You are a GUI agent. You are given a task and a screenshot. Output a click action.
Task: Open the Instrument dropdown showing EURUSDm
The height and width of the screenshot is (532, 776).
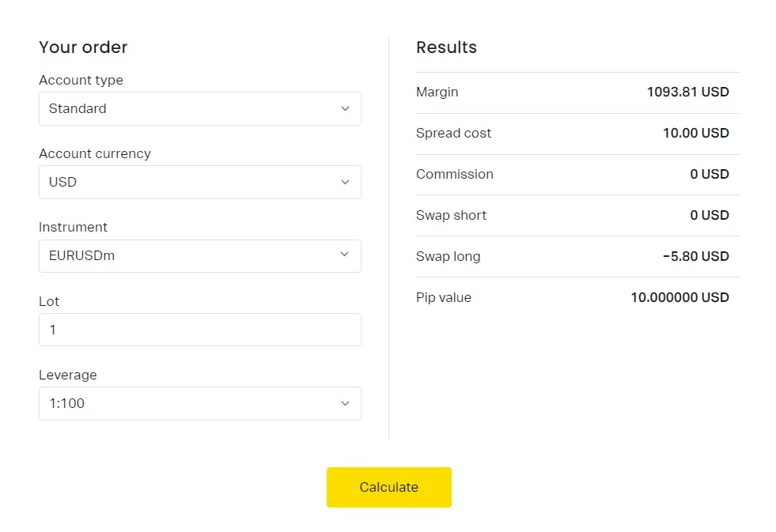tap(199, 255)
